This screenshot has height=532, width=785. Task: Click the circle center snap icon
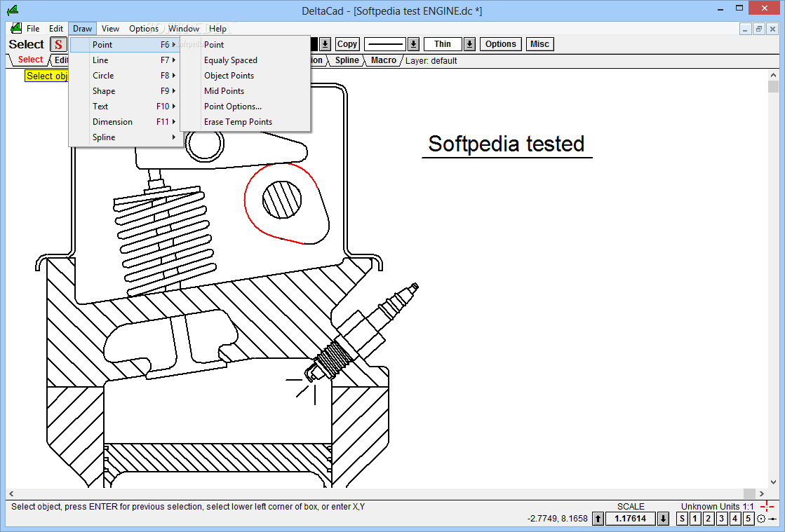761,519
